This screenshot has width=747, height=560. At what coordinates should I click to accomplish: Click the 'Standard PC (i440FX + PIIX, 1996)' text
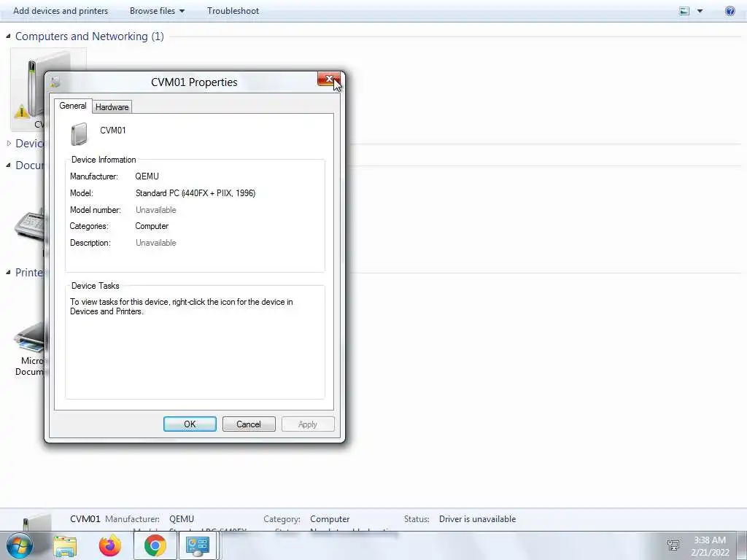(196, 192)
